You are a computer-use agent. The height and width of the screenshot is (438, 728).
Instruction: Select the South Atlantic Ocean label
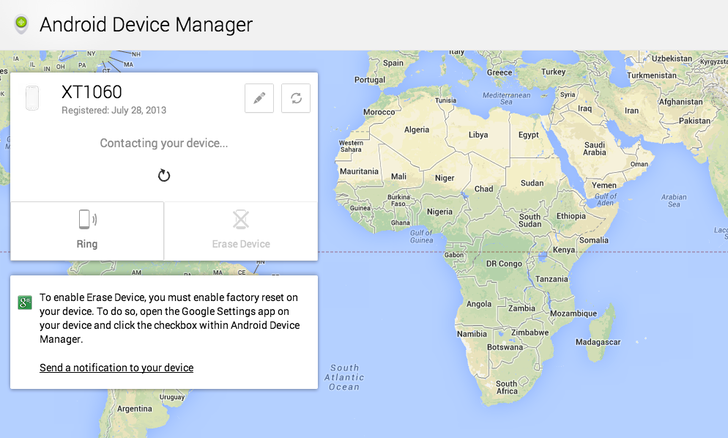pyautogui.click(x=345, y=377)
